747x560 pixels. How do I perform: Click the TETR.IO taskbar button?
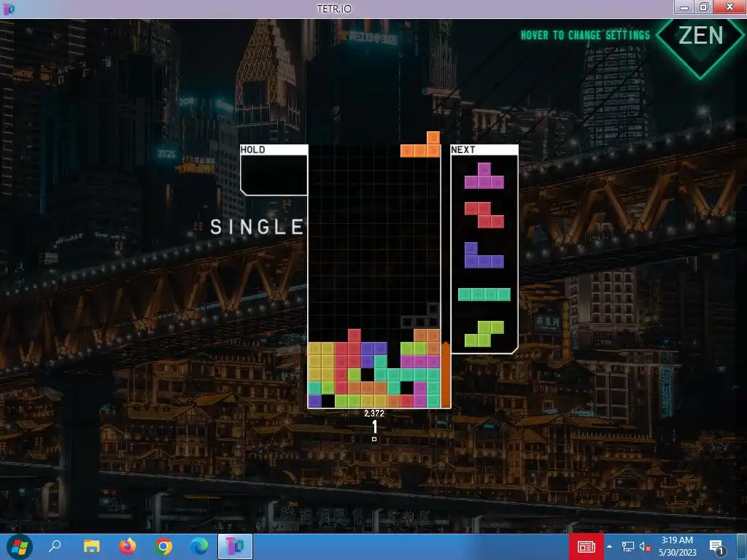coord(235,546)
